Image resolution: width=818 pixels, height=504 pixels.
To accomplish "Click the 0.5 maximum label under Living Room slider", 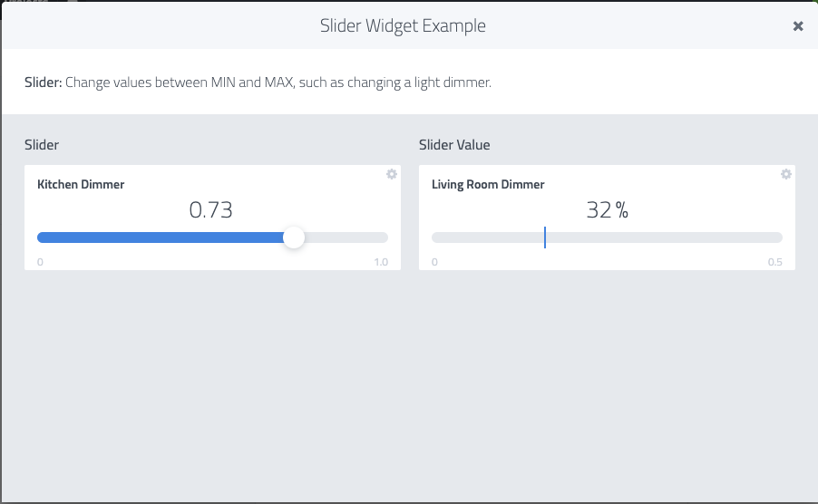I will coord(774,262).
